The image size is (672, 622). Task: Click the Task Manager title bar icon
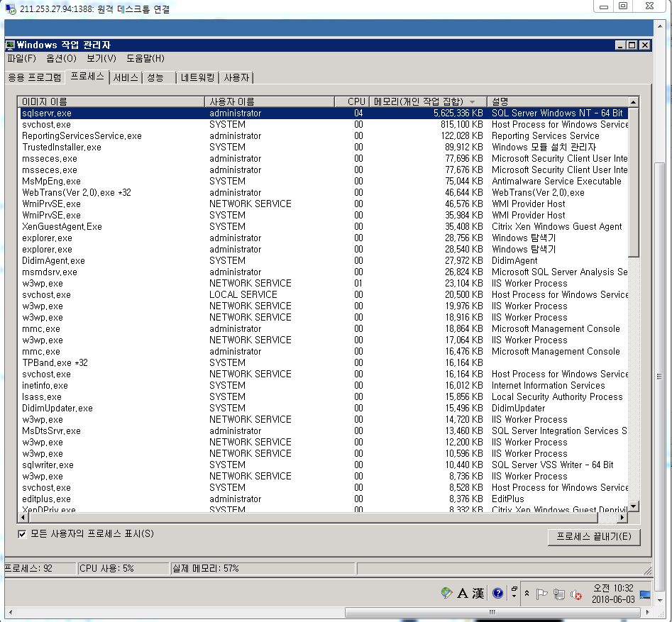pos(10,45)
